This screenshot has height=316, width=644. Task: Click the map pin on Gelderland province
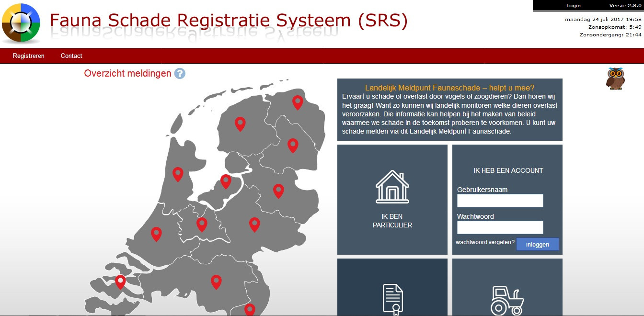(x=254, y=225)
